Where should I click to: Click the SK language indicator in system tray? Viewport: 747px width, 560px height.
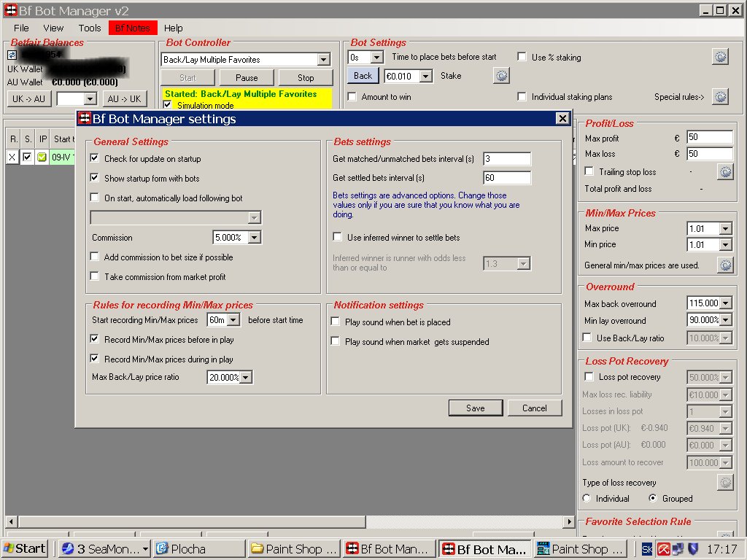pos(647,550)
